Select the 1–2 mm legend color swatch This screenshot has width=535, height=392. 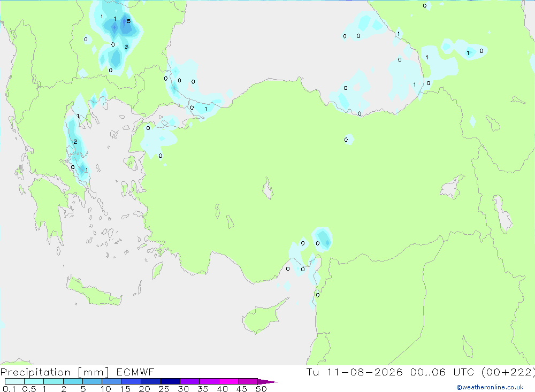(53, 381)
